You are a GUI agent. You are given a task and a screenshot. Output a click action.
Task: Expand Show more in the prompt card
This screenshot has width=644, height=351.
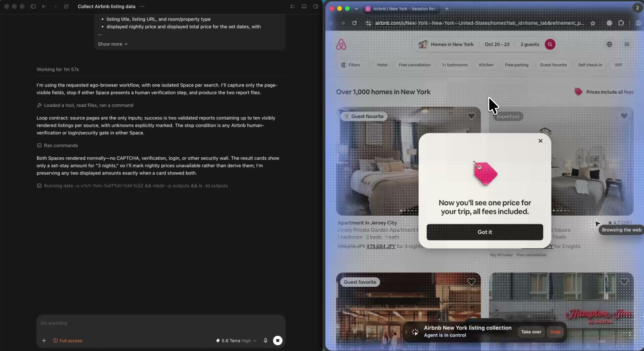tap(113, 44)
